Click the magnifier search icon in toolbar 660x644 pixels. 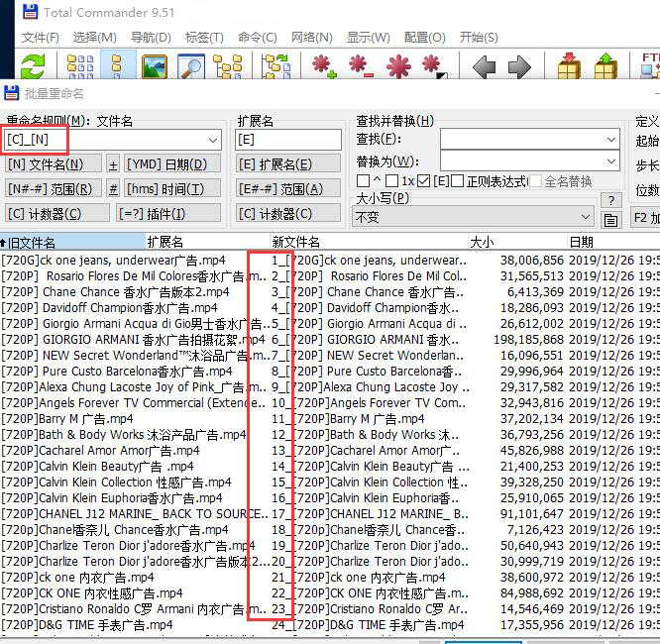click(x=191, y=66)
